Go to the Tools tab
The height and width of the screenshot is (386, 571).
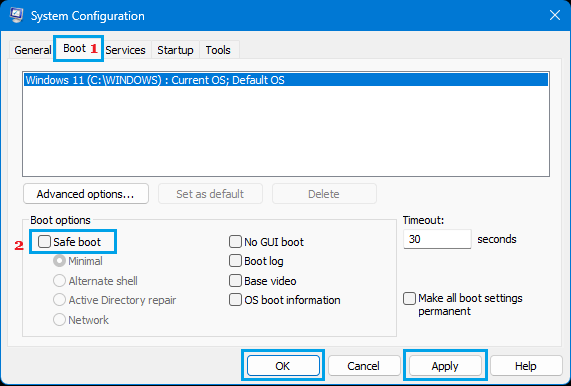click(218, 50)
